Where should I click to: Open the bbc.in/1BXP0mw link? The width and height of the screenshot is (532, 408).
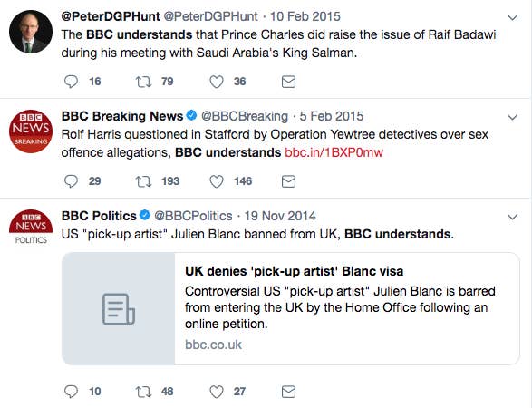coord(334,152)
